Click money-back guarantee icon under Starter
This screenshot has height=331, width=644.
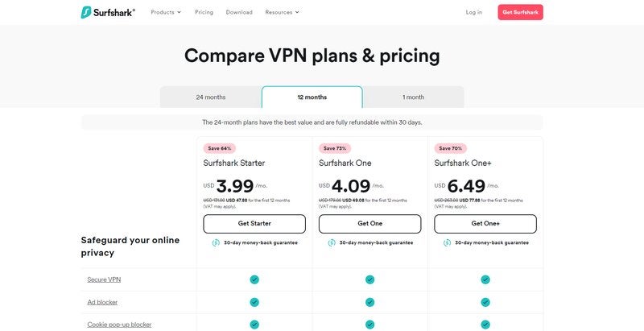tap(217, 242)
